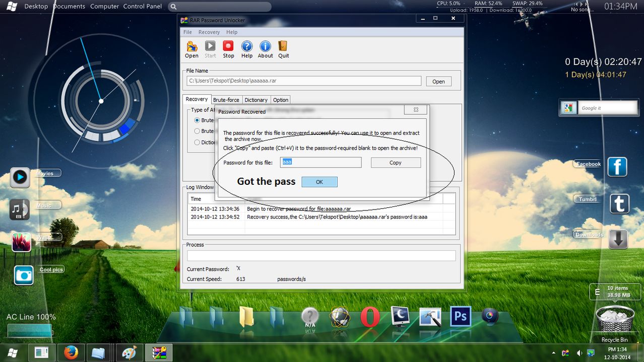Open the yellow folder in the dock
This screenshot has width=644, height=362.
pyautogui.click(x=246, y=317)
